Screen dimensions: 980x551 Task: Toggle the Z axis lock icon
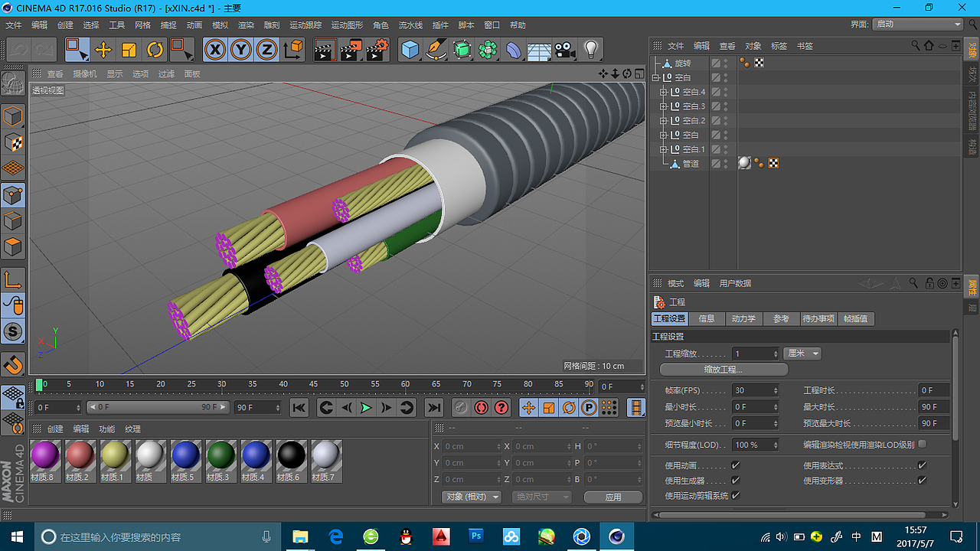click(266, 51)
